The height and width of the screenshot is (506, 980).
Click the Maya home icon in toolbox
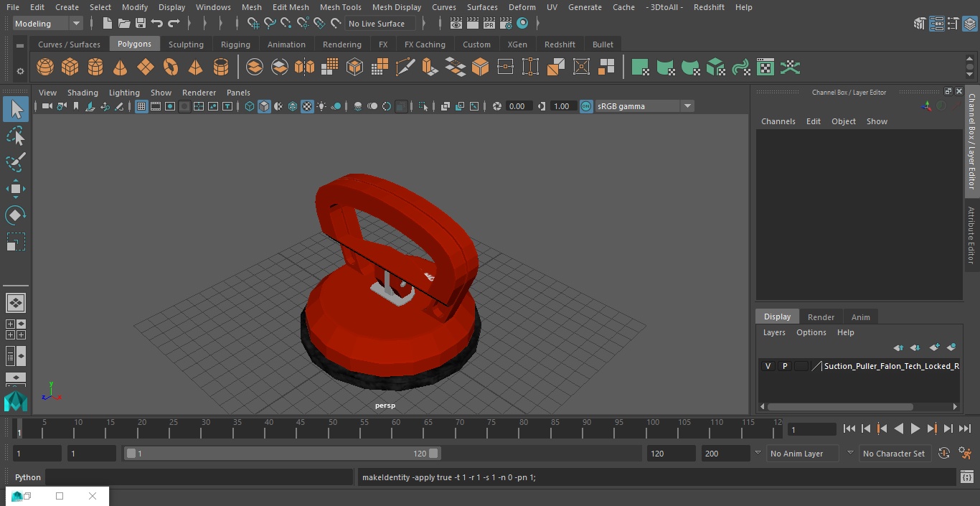pyautogui.click(x=16, y=400)
